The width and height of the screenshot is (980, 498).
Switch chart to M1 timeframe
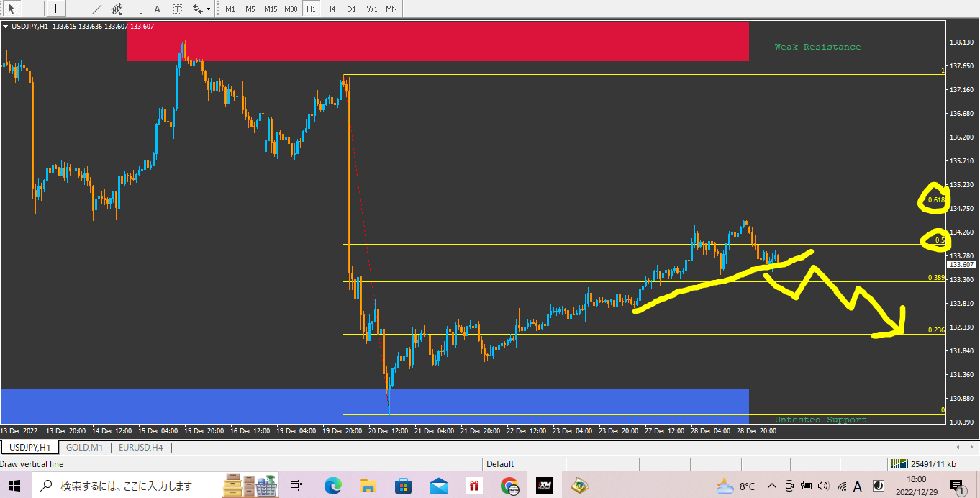point(230,8)
